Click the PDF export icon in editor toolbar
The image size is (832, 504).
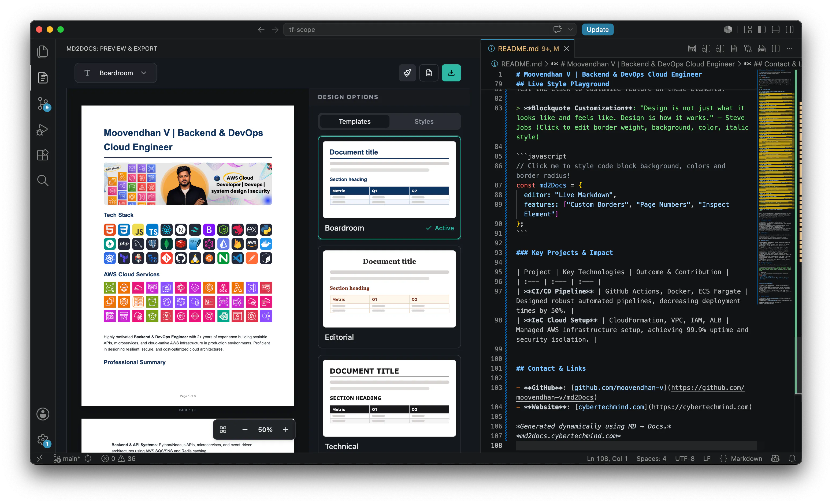point(762,48)
